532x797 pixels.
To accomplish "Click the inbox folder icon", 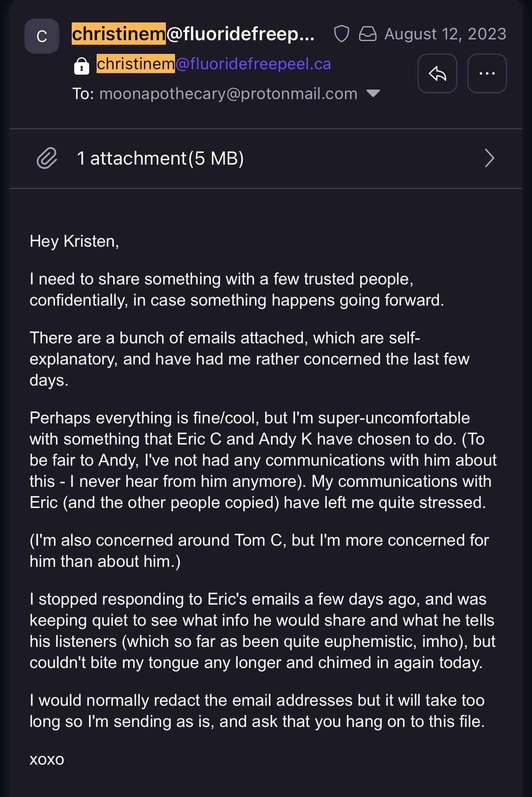I will (367, 34).
